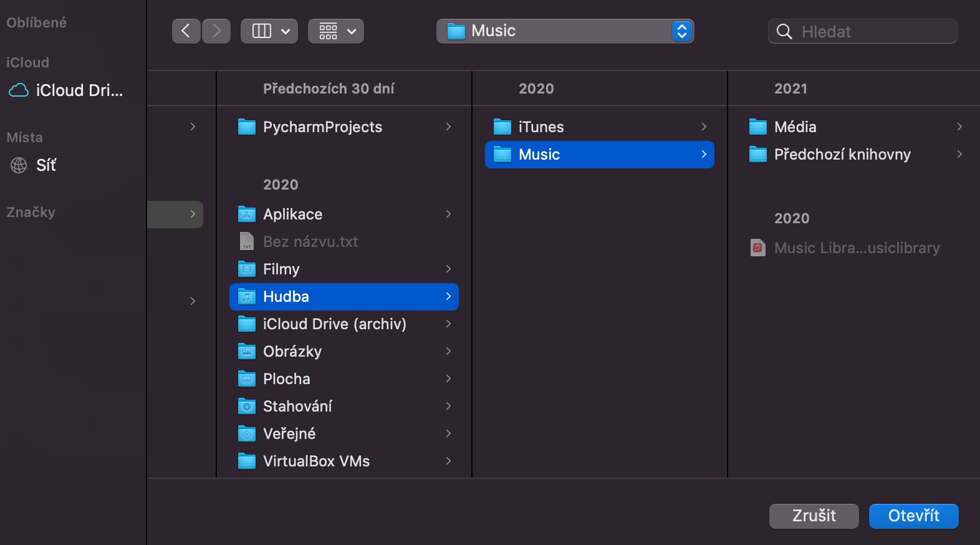Expand the iTunes folder chevron
980x545 pixels.
704,127
